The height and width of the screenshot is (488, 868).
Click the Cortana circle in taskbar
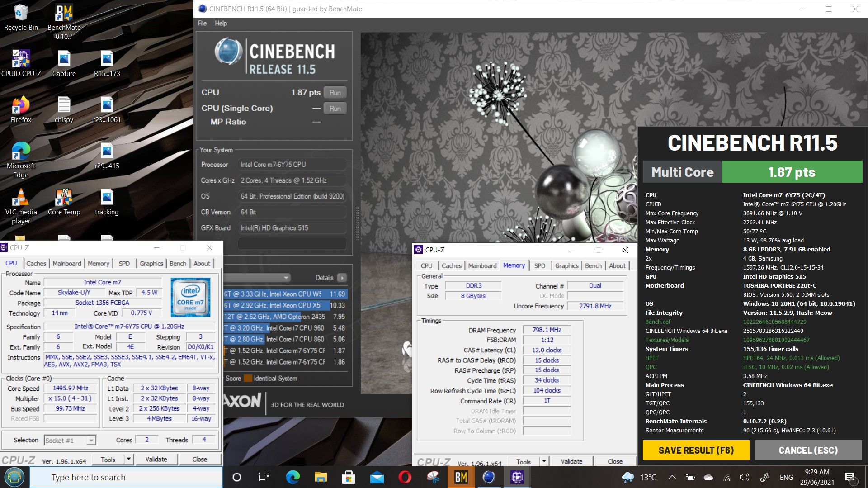click(x=236, y=477)
